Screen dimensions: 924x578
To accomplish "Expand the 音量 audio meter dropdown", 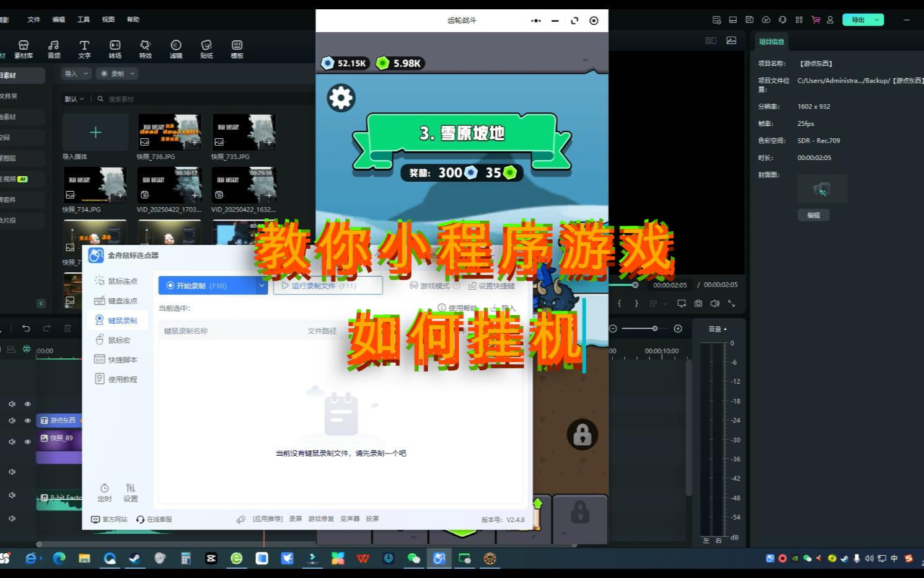I will (x=718, y=329).
